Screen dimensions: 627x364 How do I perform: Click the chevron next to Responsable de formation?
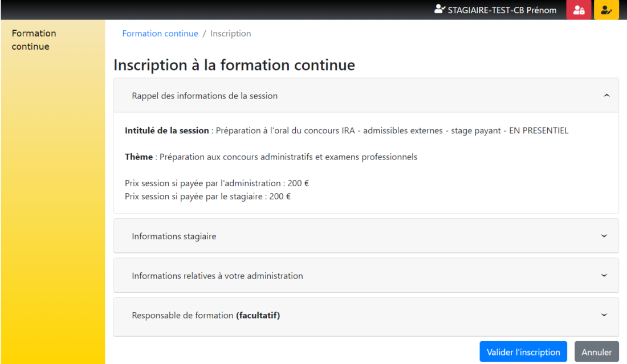pos(604,314)
